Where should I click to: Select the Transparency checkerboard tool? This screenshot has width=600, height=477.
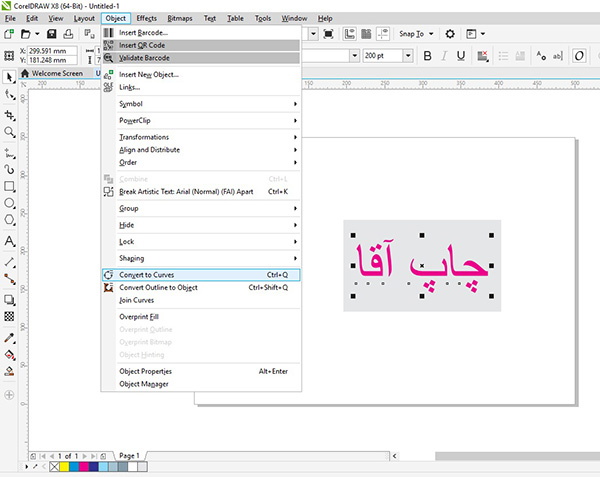click(x=9, y=316)
